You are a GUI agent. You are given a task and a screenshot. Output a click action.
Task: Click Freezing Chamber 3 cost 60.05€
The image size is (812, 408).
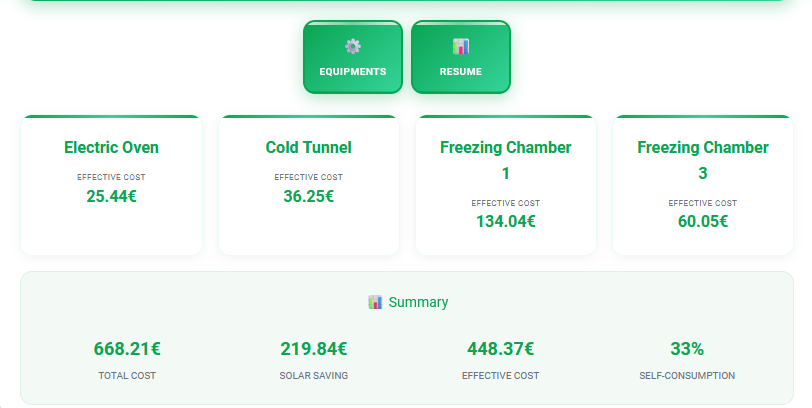(703, 222)
